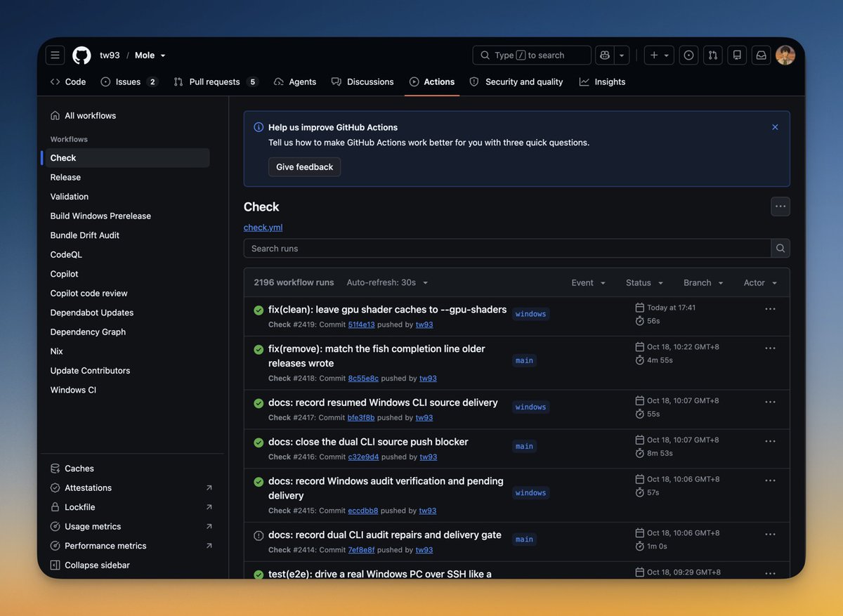Open commit link 51f4e13

[362, 325]
